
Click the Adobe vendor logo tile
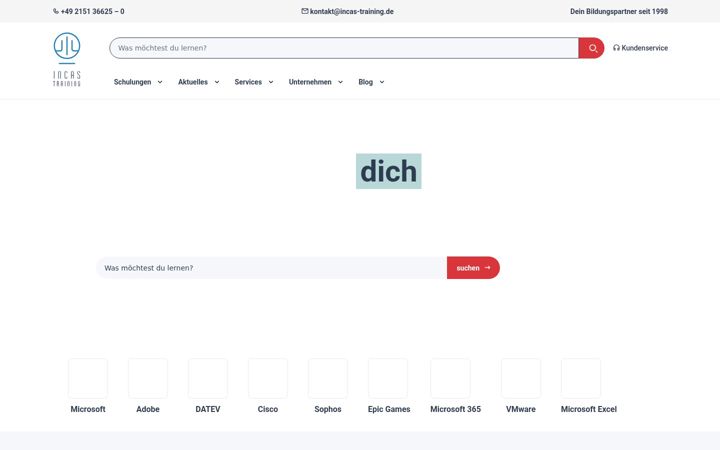(148, 378)
